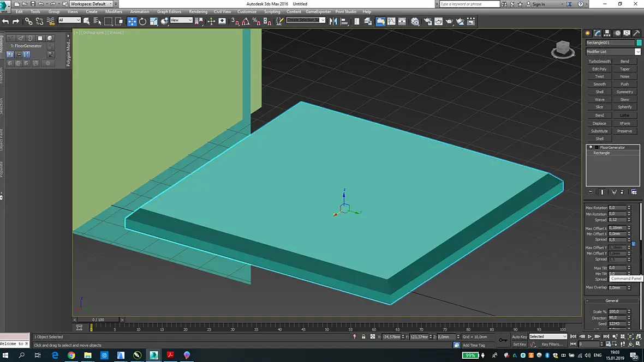This screenshot has height=362, width=644.
Task: Open the Rendering menu
Action: click(198, 12)
